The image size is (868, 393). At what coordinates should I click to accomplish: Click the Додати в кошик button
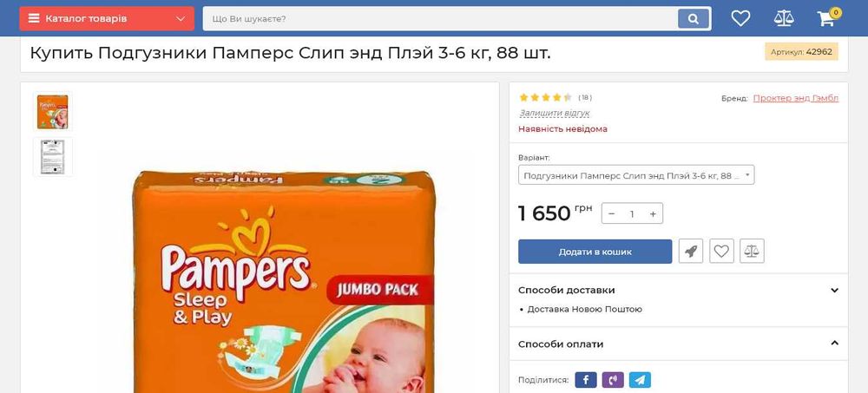click(x=595, y=252)
